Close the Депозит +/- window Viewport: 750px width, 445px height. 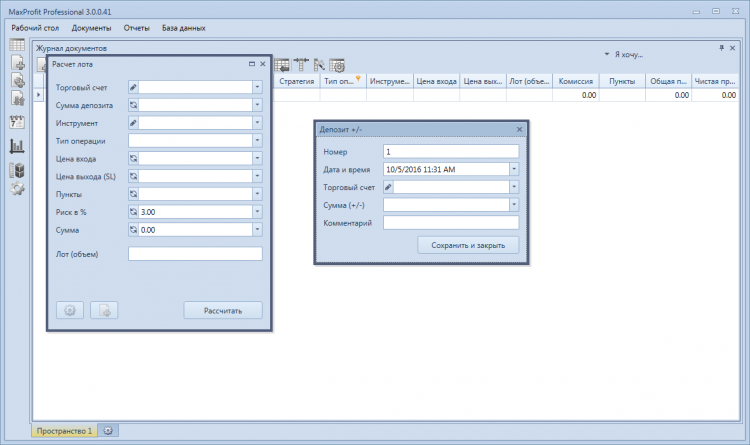pos(519,129)
